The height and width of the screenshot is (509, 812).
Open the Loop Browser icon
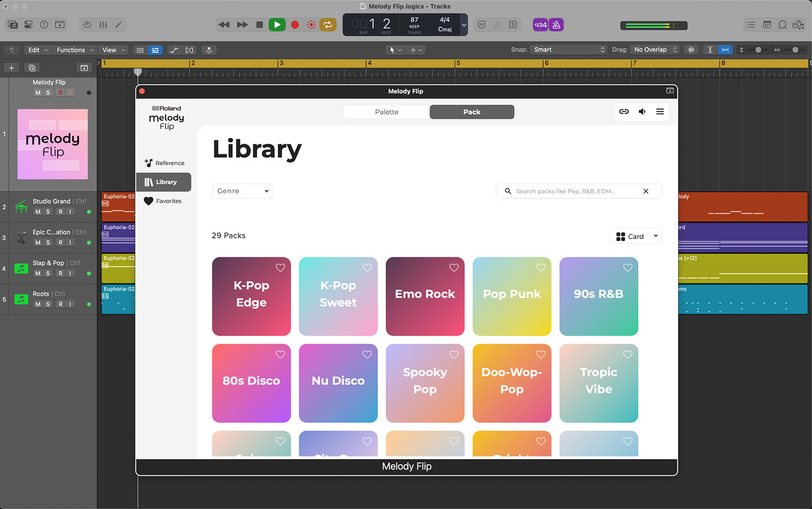(x=783, y=25)
